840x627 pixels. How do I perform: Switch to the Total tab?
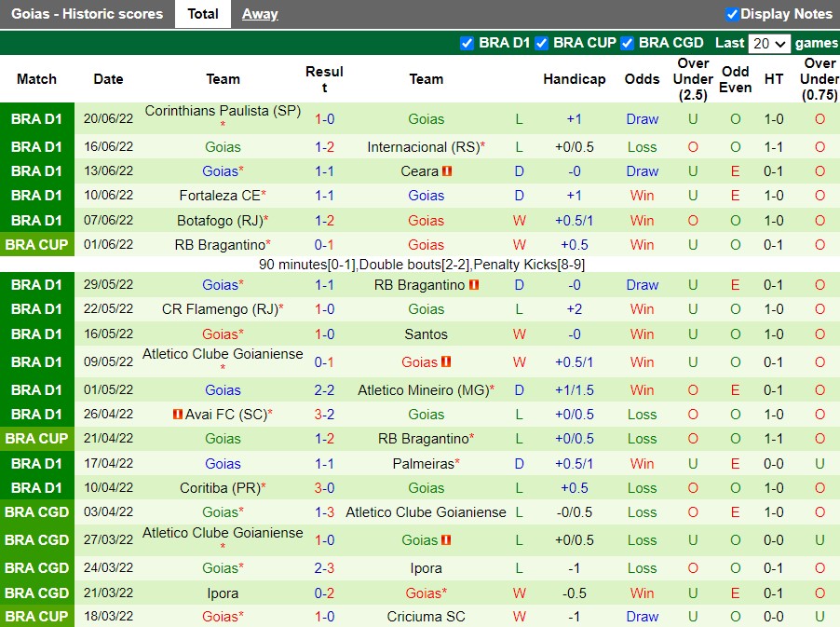click(203, 14)
